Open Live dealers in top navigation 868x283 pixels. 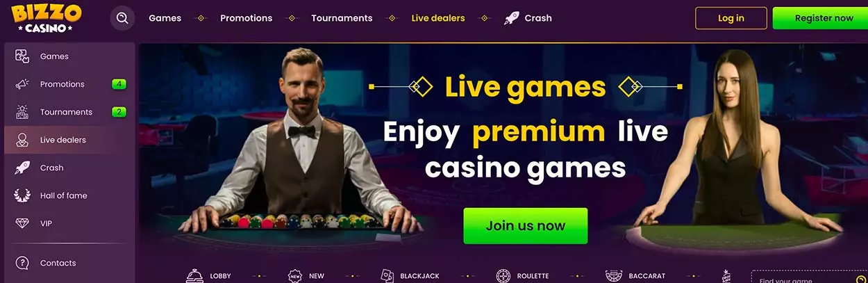pyautogui.click(x=438, y=18)
